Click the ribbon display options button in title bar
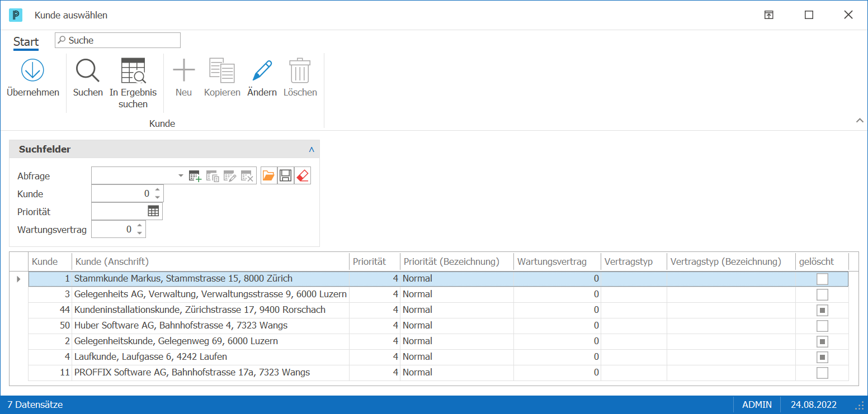This screenshot has width=868, height=414. 769,15
